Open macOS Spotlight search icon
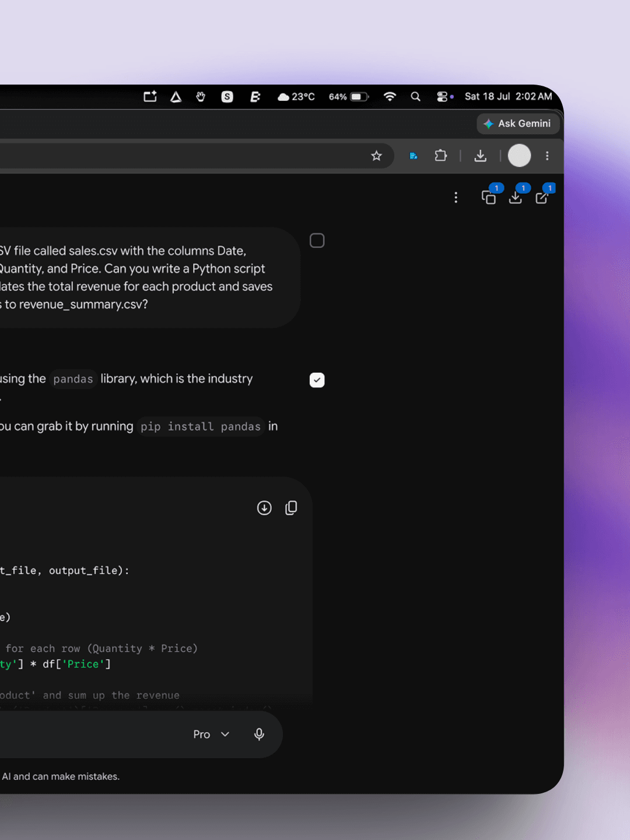 [x=415, y=97]
